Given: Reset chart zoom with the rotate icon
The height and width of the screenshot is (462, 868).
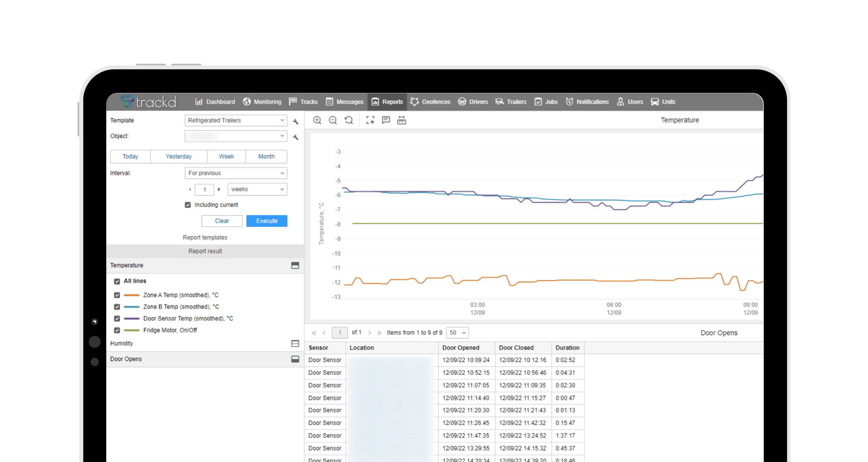Looking at the screenshot, I should coord(349,120).
